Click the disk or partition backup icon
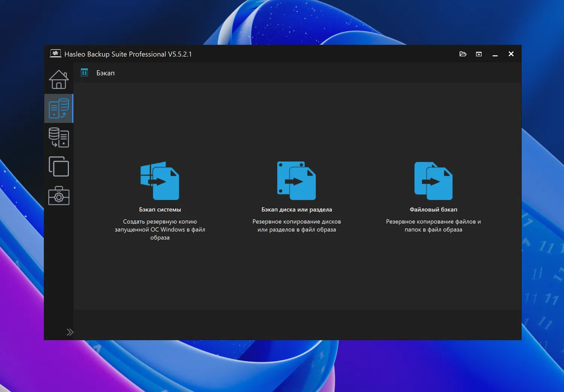This screenshot has height=392, width=564. tap(296, 181)
